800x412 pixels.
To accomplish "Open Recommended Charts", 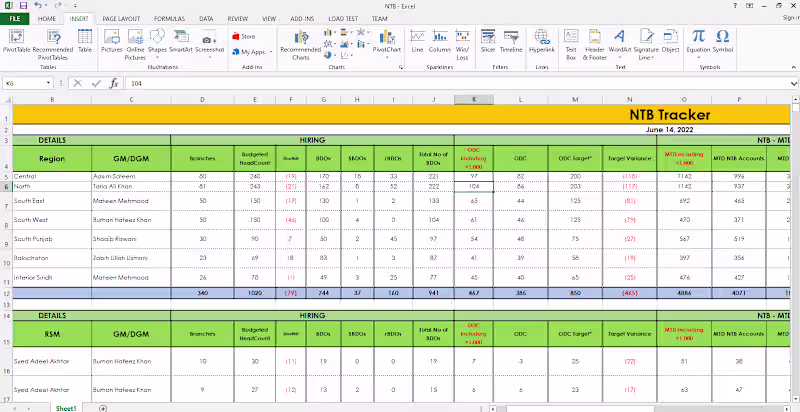I will 301,44.
